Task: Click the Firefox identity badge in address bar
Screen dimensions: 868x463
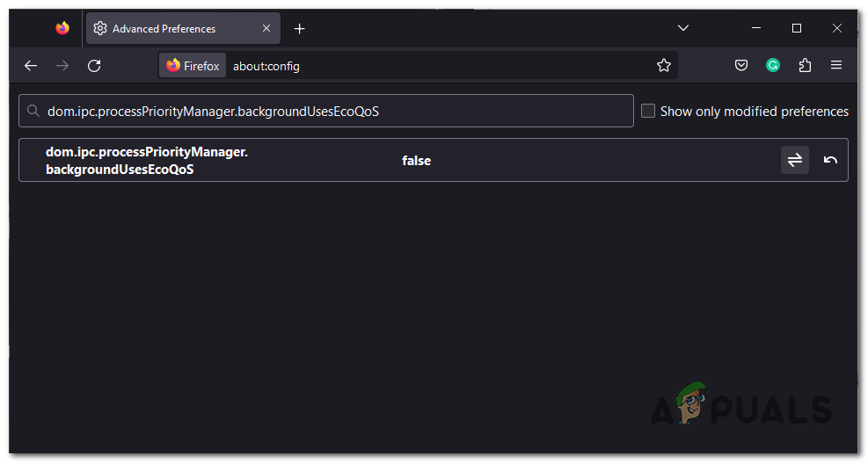Action: pyautogui.click(x=193, y=66)
